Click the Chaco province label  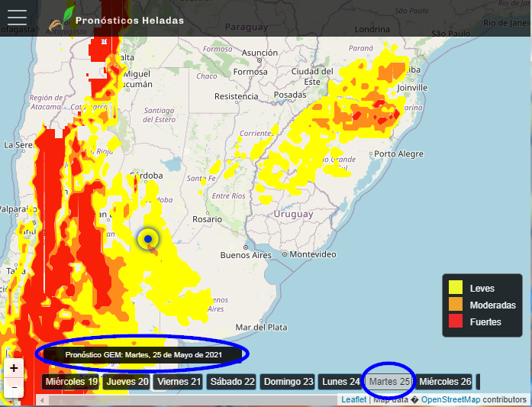point(207,76)
